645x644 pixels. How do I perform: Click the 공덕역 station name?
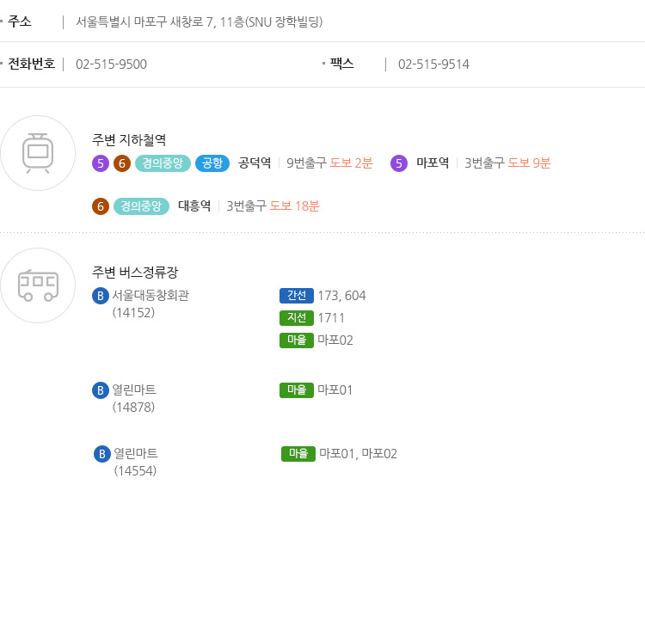pos(255,163)
